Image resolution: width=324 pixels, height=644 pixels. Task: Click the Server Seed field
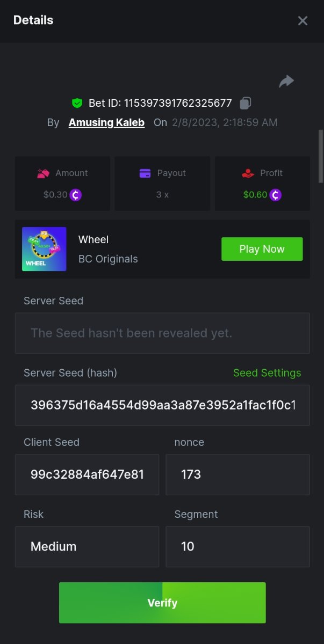pyautogui.click(x=162, y=333)
